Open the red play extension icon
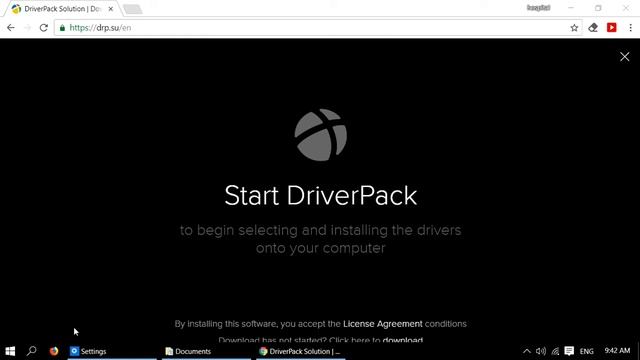 coord(611,28)
